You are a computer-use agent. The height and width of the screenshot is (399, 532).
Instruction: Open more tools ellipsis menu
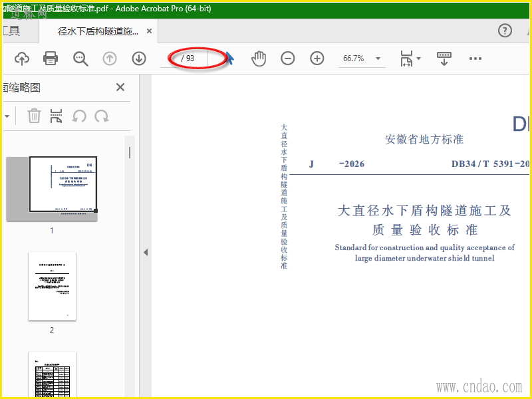475,59
